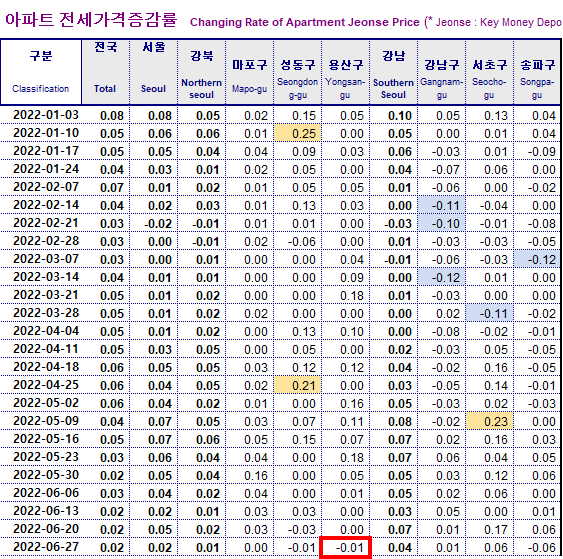Select the 용산구 Yongsan-gu column header

[x=345, y=72]
